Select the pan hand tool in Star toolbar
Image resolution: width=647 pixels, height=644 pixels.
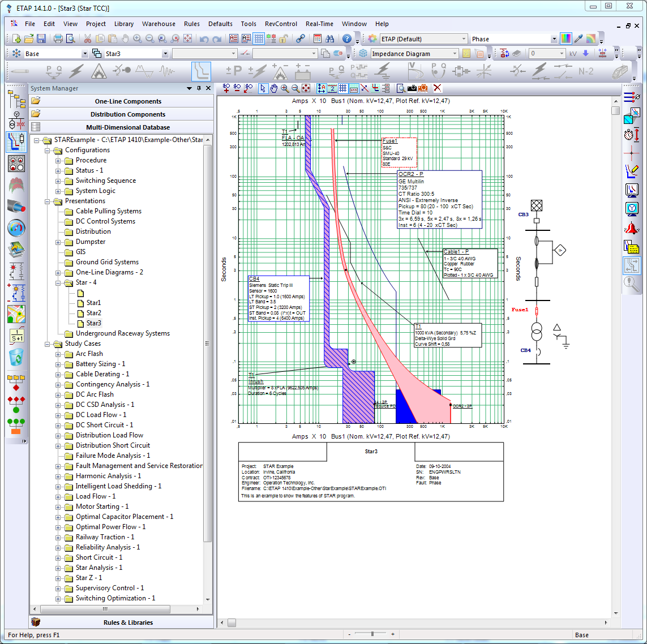pyautogui.click(x=273, y=88)
